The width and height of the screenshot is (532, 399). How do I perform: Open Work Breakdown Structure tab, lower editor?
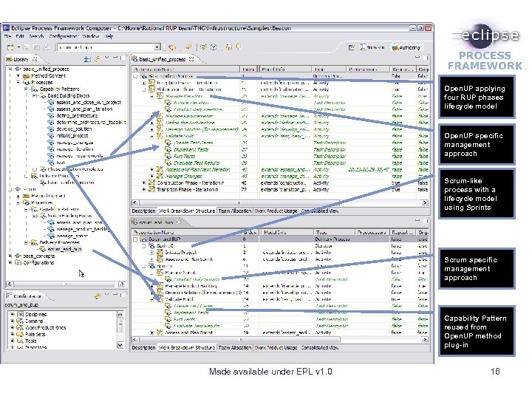click(x=187, y=347)
